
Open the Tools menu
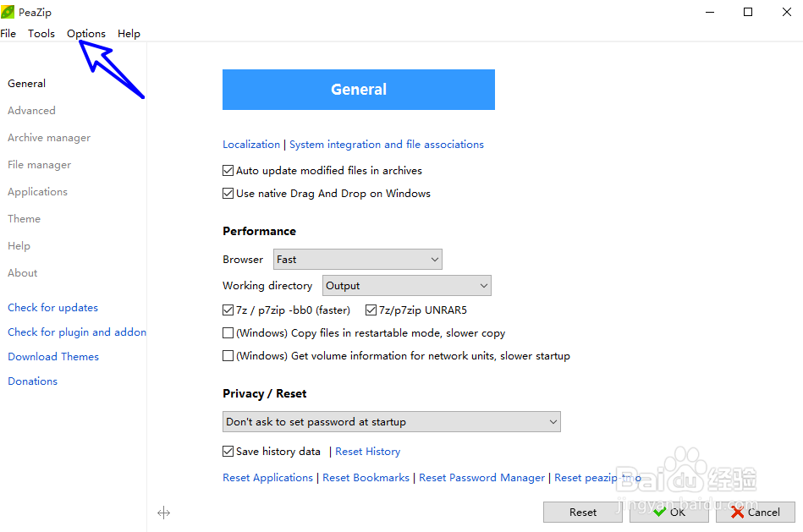[41, 33]
